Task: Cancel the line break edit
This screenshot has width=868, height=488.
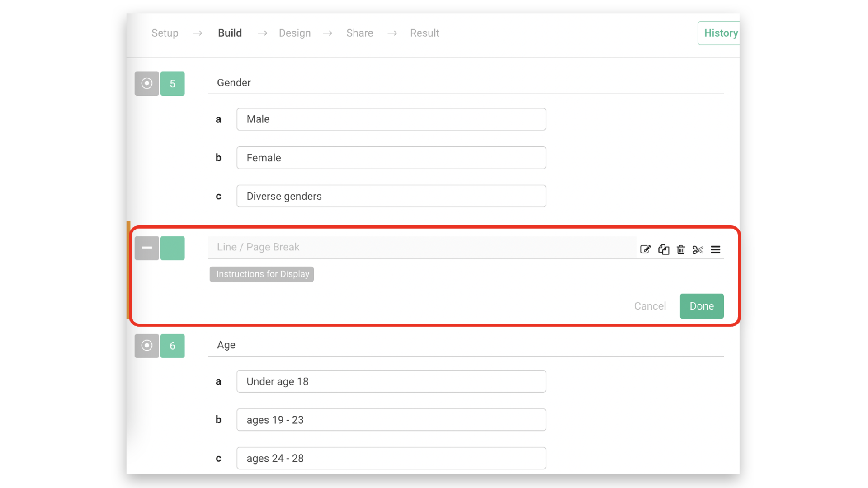Action: point(650,306)
